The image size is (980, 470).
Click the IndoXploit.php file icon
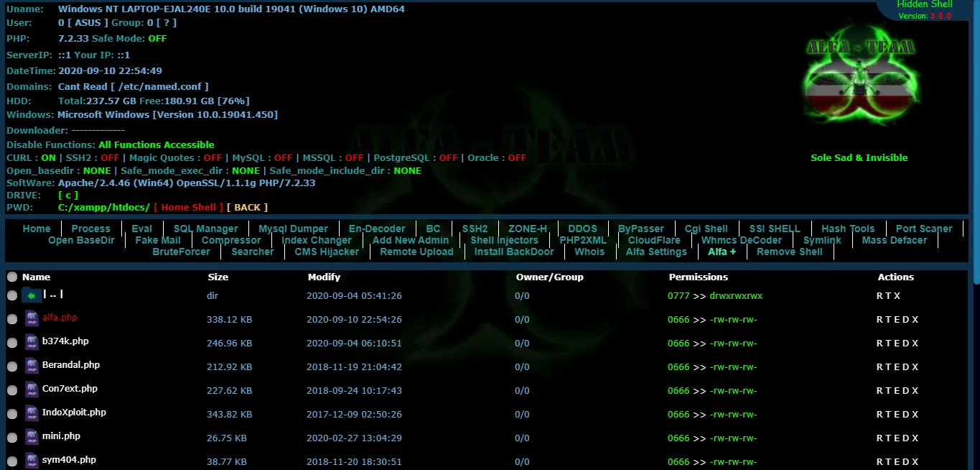32,413
